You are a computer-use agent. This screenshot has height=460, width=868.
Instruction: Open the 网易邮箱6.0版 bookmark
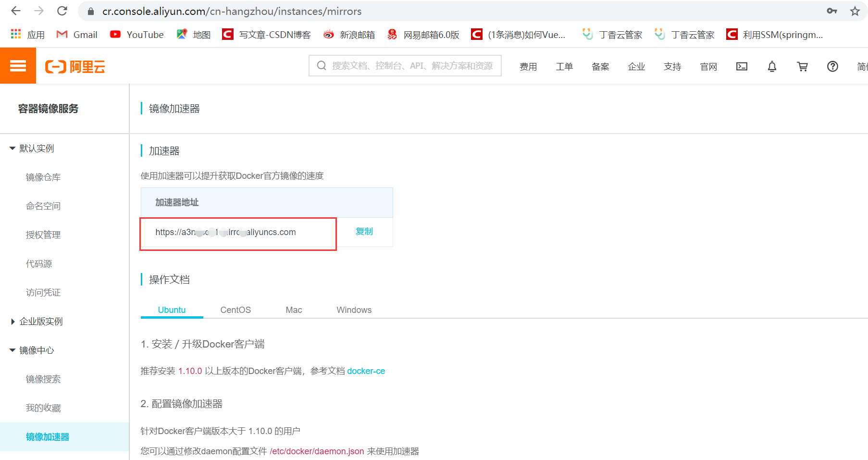click(x=423, y=35)
